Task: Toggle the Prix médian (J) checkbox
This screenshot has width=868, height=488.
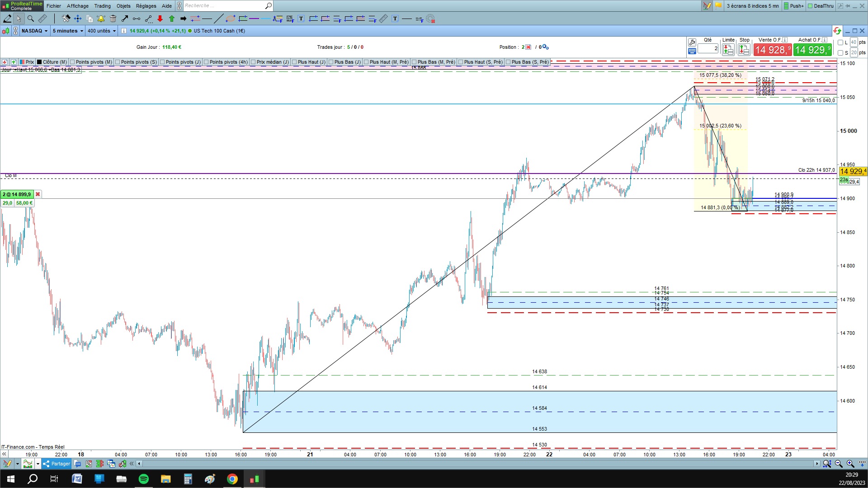Action: tap(253, 62)
